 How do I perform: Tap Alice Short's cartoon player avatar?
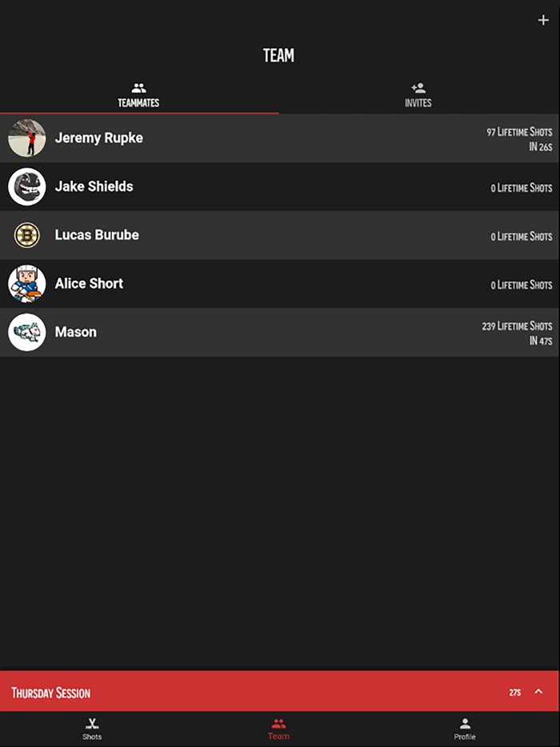tap(27, 284)
